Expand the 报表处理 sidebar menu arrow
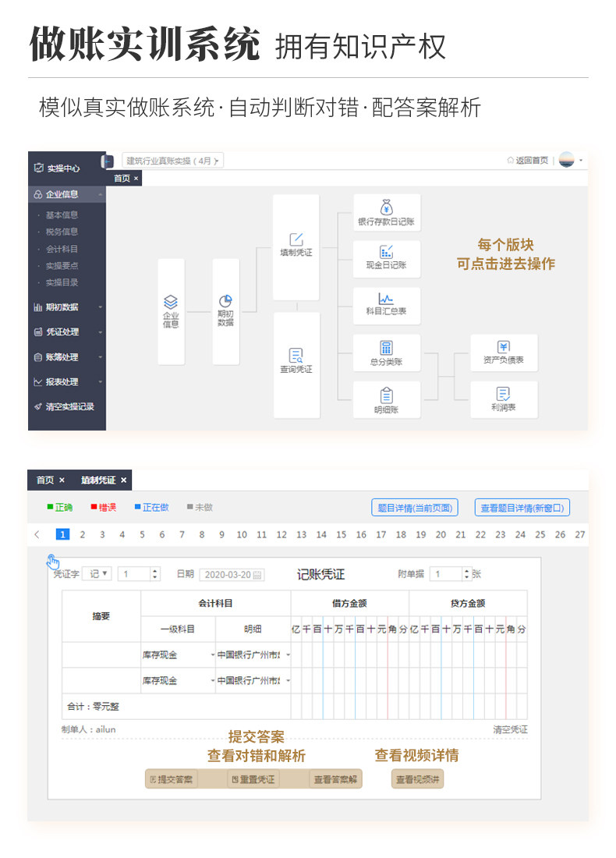The image size is (616, 858). click(x=101, y=382)
